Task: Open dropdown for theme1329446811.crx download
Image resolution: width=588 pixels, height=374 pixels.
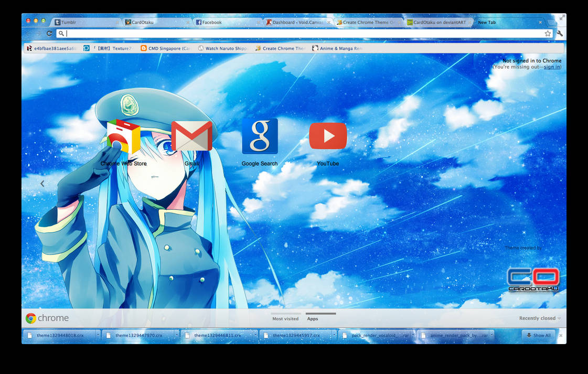Action: coord(255,335)
